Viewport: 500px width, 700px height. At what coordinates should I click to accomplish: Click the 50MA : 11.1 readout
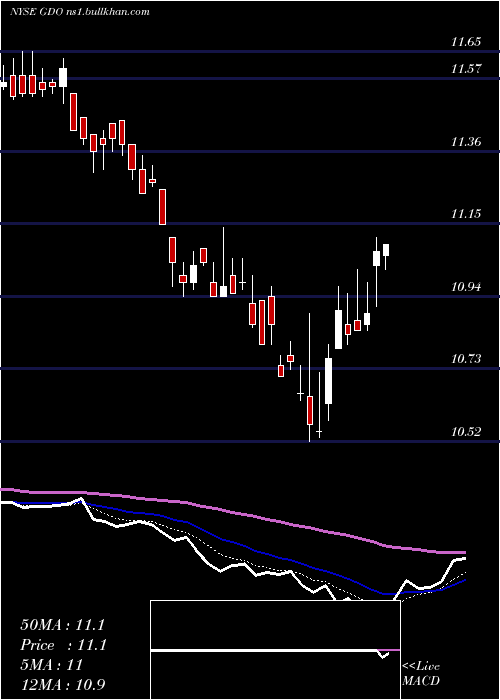pyautogui.click(x=62, y=625)
